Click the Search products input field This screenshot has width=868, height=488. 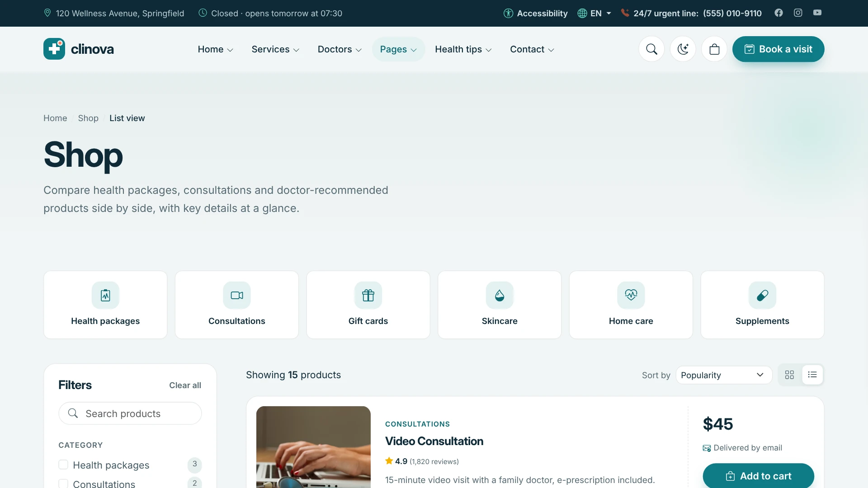click(x=130, y=413)
